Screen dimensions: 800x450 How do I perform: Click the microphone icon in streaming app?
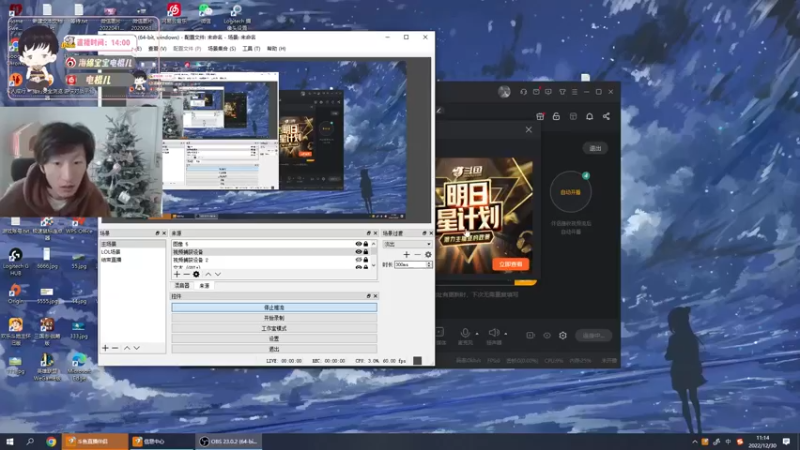tap(465, 333)
